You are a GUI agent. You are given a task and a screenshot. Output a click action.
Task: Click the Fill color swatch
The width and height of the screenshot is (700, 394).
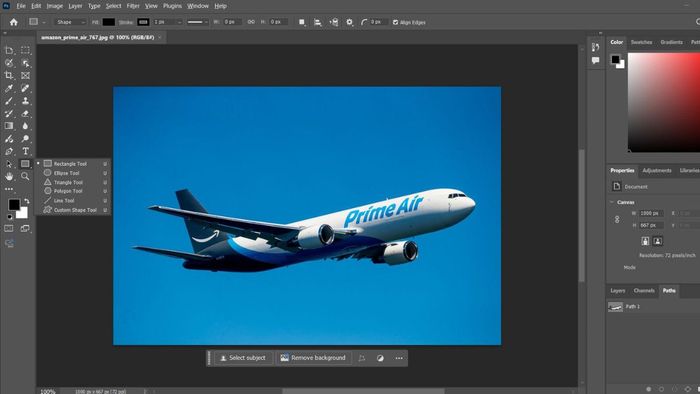(x=108, y=22)
